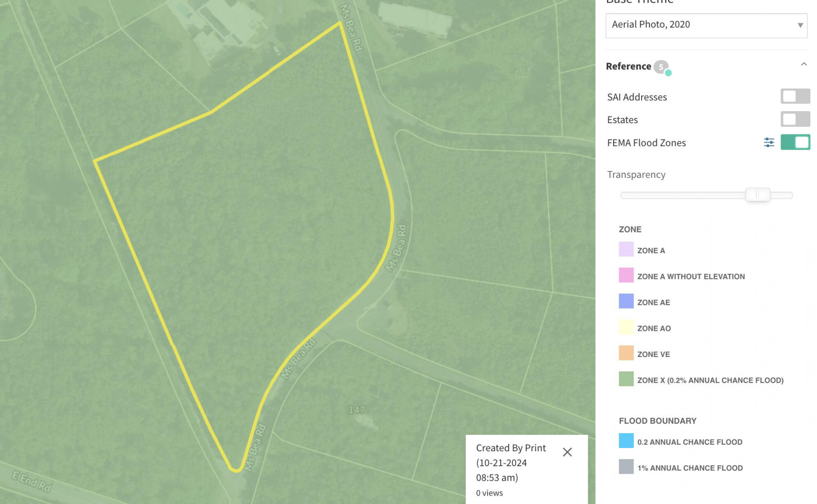Disable the FEMA Flood Zones toggle

pyautogui.click(x=795, y=142)
